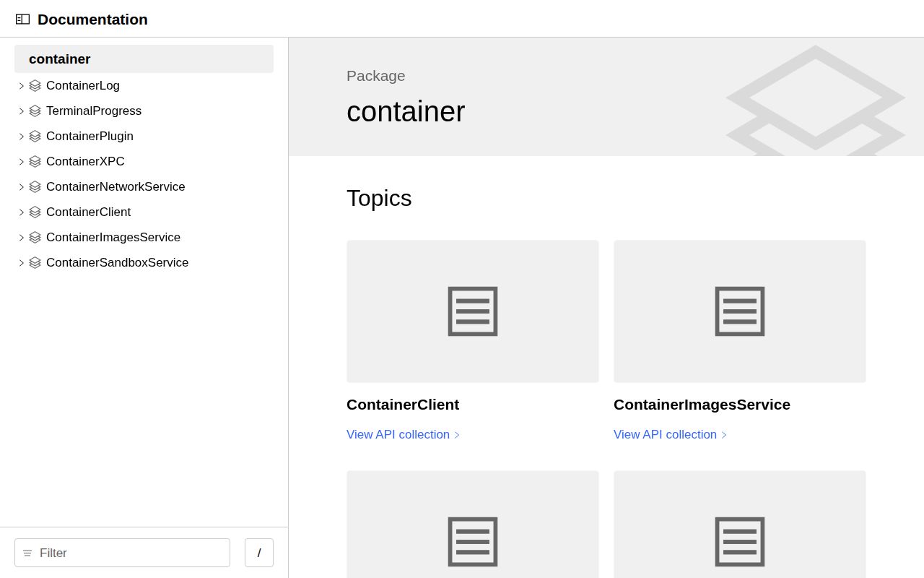Viewport: 924px width, 578px height.
Task: Click the large container page title
Action: coord(406,112)
